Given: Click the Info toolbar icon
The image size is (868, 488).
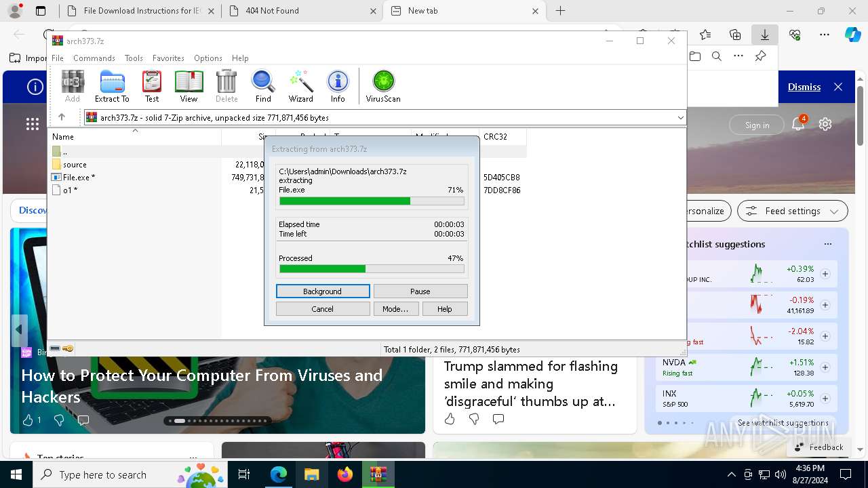Looking at the screenshot, I should coord(338,86).
